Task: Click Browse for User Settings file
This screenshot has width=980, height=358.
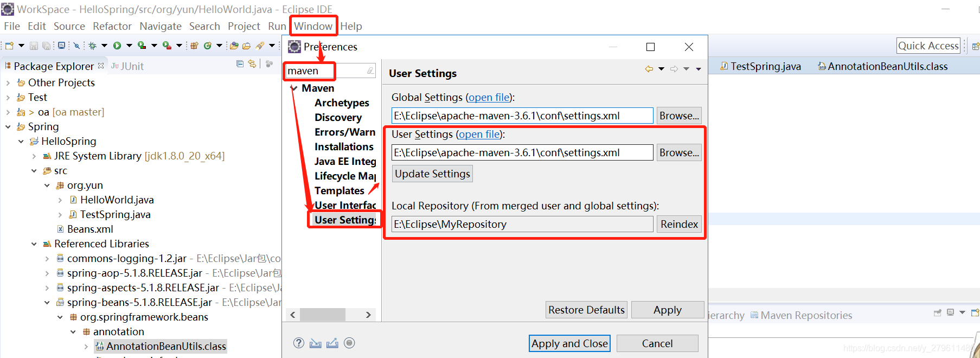Action: pos(679,152)
